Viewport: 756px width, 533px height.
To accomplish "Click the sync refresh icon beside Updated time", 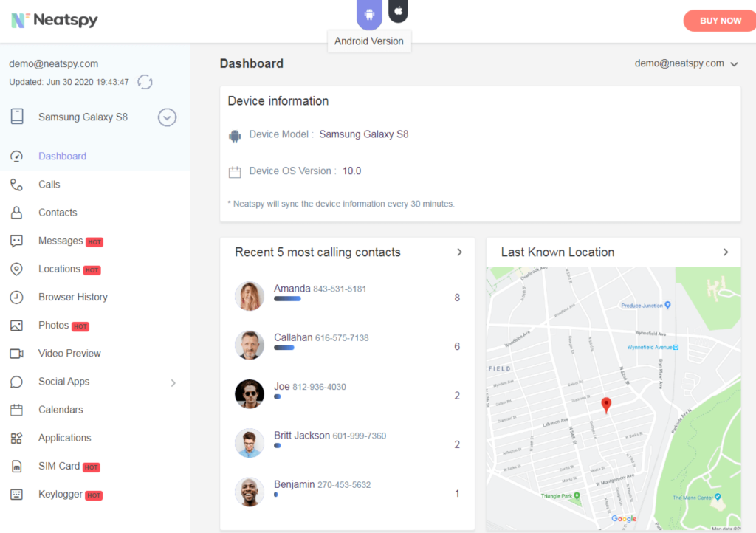I will (x=145, y=82).
